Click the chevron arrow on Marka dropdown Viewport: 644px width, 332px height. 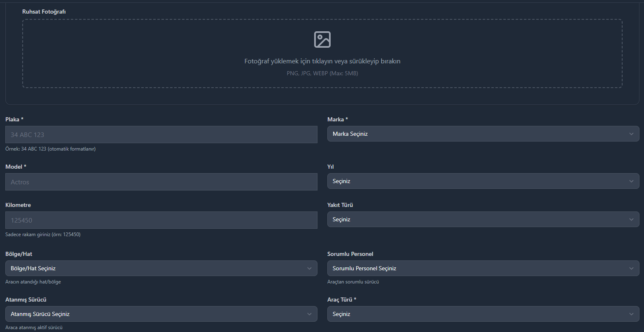(631, 134)
